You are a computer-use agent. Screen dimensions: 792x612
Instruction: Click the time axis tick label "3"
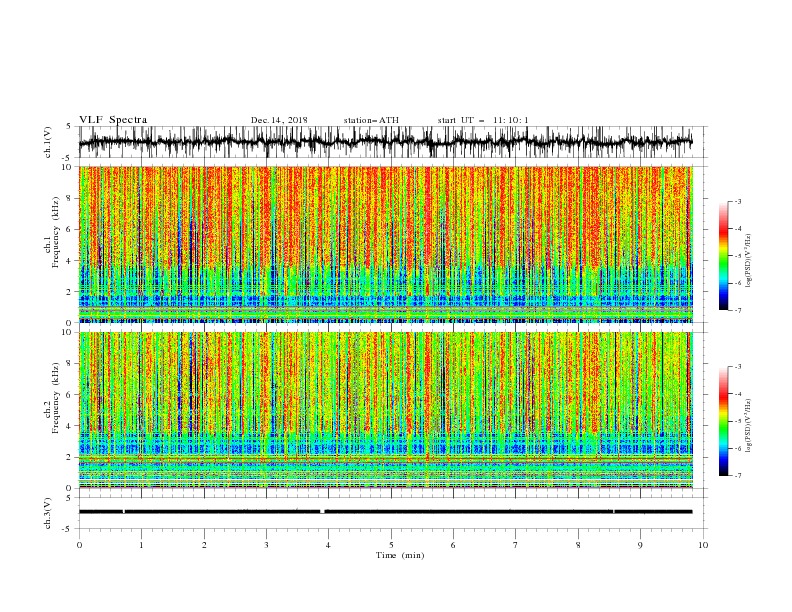pos(266,545)
